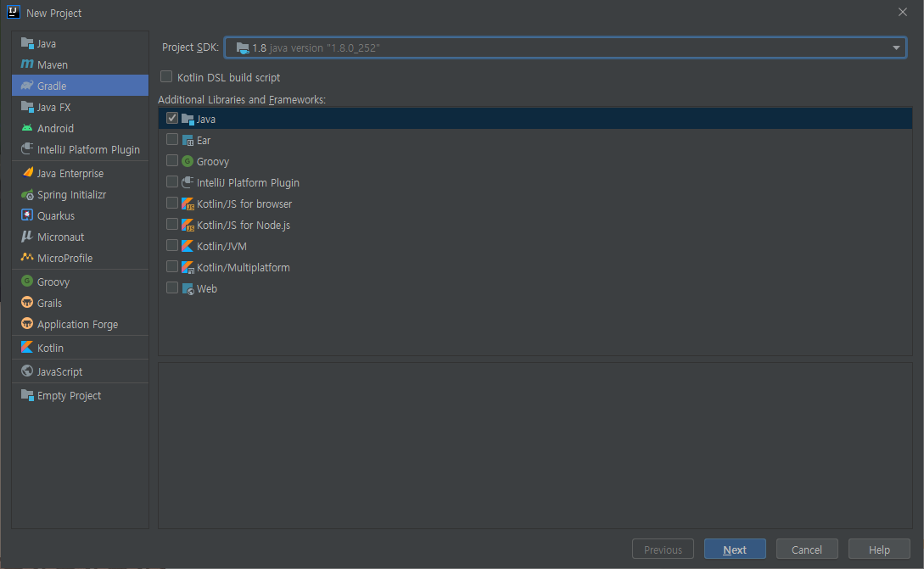Select 'Kotlin/JS for Node.js' row text
The height and width of the screenshot is (569, 924).
point(244,225)
